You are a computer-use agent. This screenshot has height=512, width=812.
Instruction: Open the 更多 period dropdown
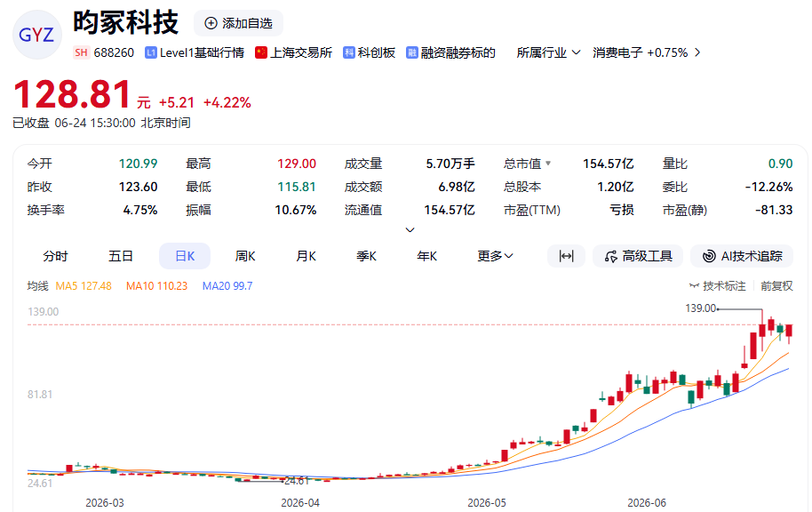pos(495,256)
